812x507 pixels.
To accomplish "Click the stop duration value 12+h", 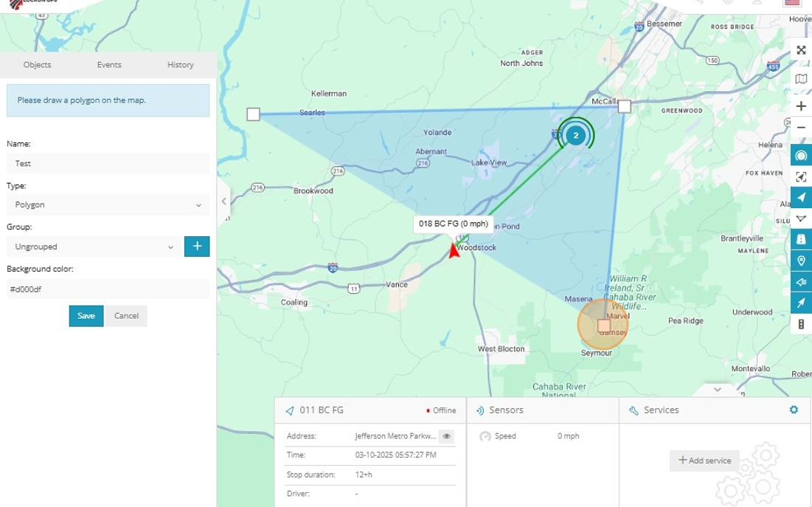I will (364, 475).
